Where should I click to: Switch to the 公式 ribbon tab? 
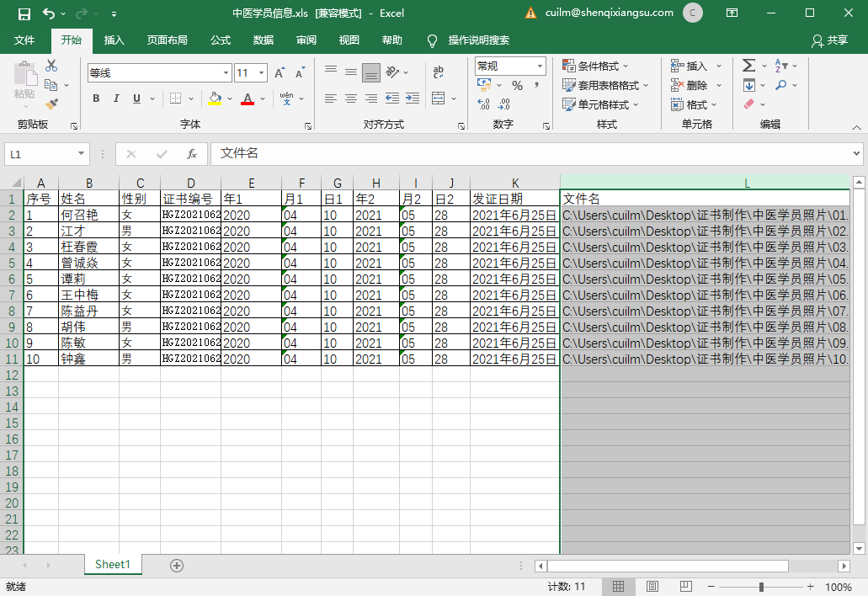tap(221, 40)
